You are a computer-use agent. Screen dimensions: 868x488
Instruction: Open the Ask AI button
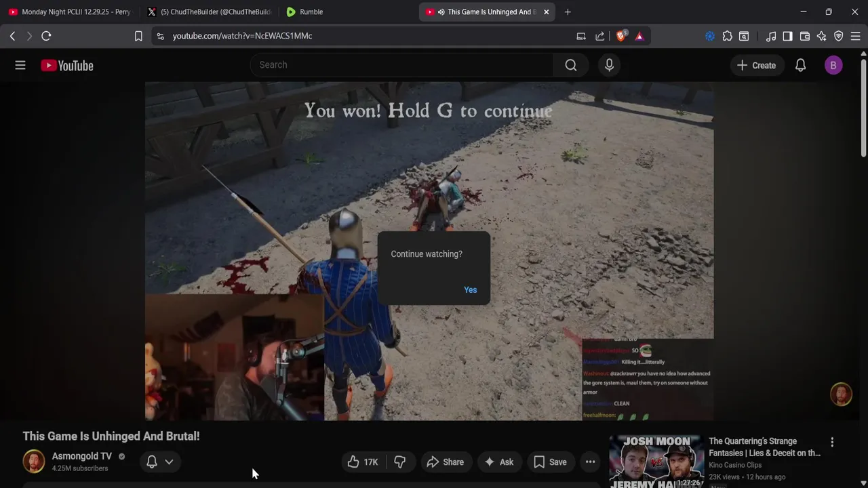(498, 462)
